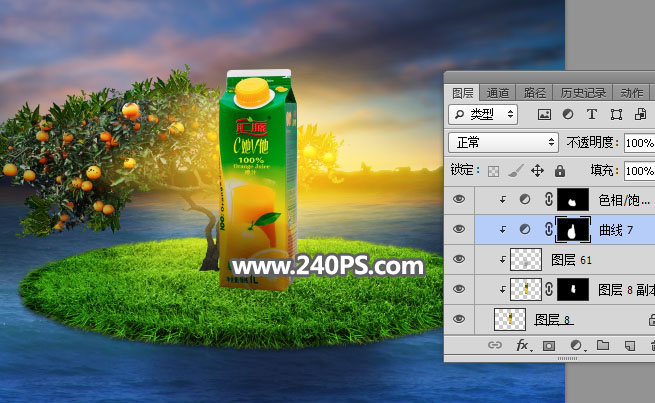Toggle lock all padlock icon
The image size is (655, 403).
tap(559, 171)
